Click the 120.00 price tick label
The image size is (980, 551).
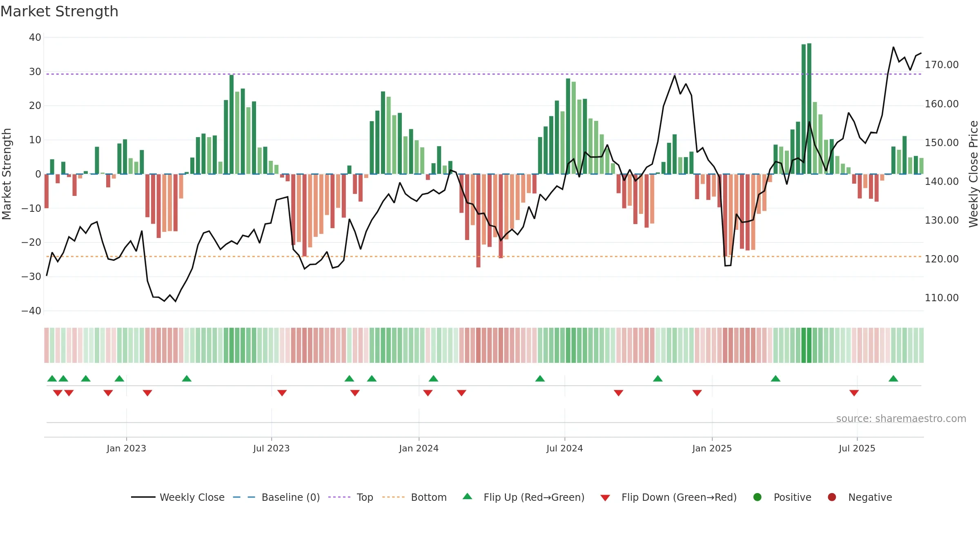tap(942, 259)
